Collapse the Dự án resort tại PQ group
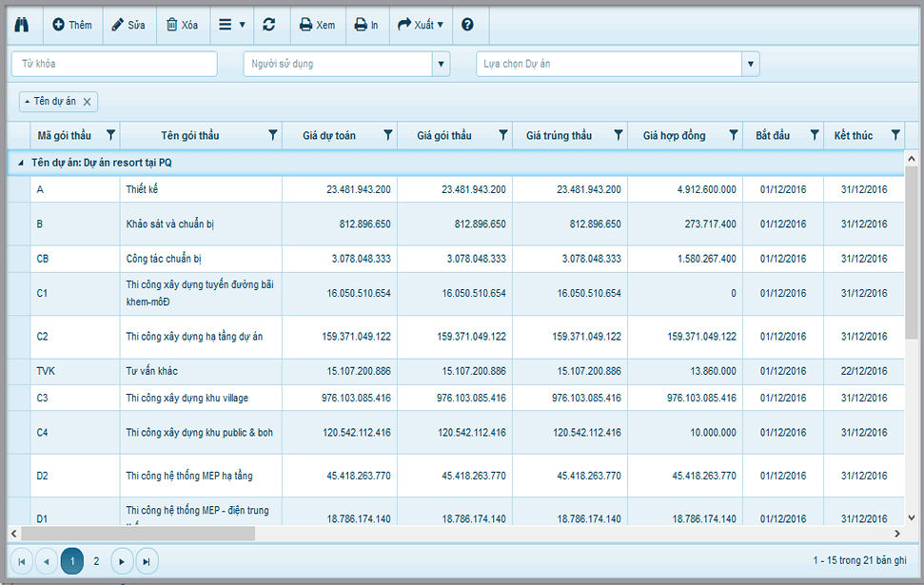This screenshot has width=924, height=585. pyautogui.click(x=21, y=163)
